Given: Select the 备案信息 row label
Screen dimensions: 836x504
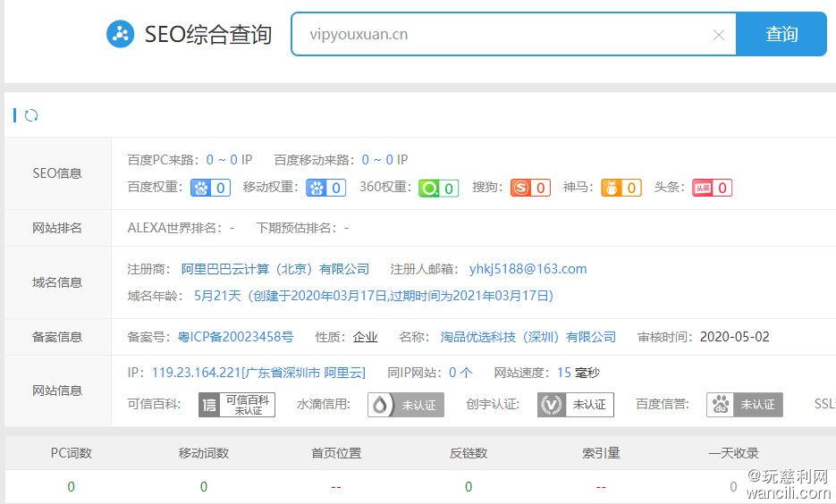Looking at the screenshot, I should 57,337.
